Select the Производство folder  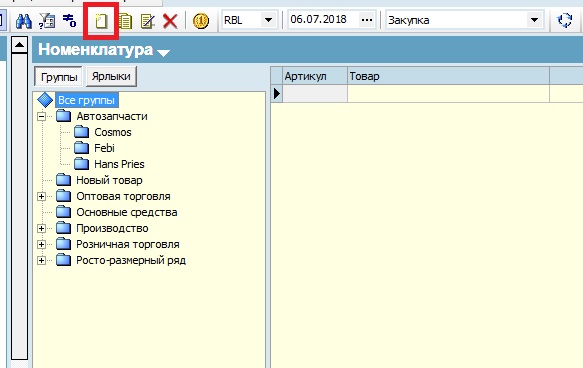click(x=112, y=228)
